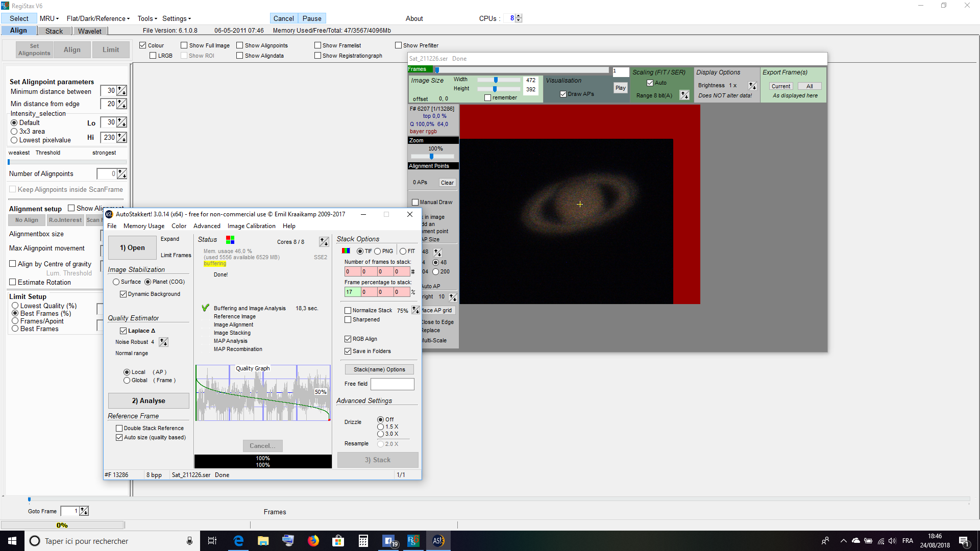Expand the Tools dropdown menu
The image size is (980, 551).
[147, 18]
